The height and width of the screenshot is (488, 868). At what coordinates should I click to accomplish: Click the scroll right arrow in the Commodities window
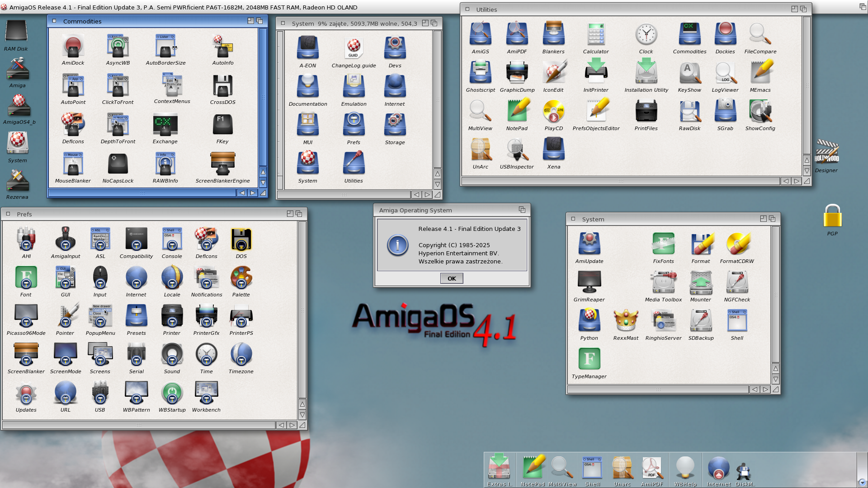pyautogui.click(x=253, y=193)
